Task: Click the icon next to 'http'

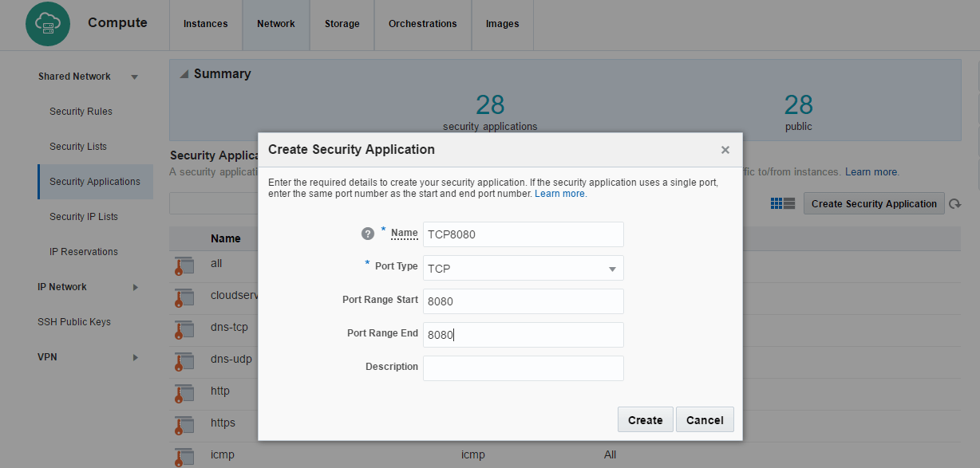Action: point(184,393)
